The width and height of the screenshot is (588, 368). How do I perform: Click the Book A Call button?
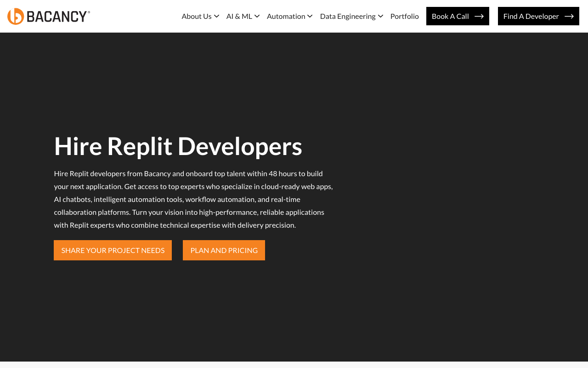[x=458, y=16]
